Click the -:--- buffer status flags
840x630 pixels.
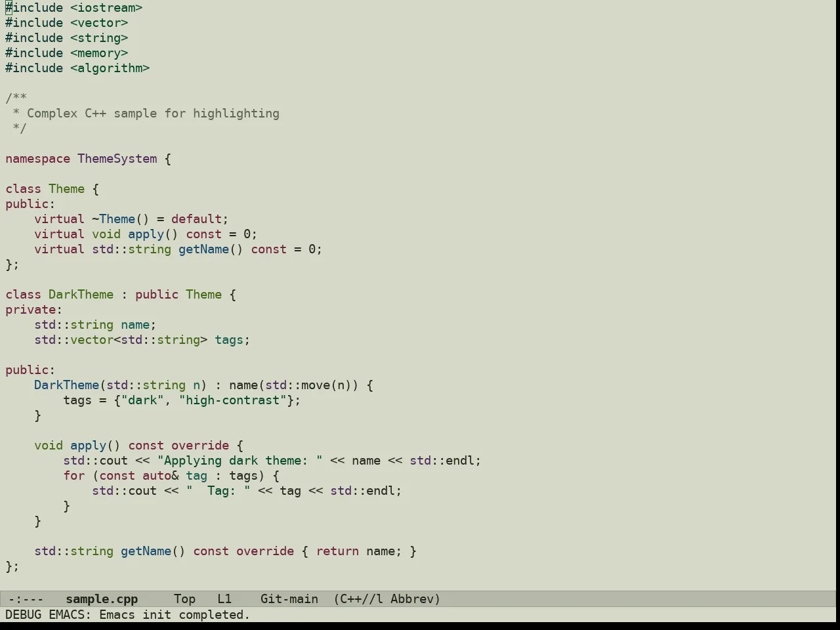click(26, 599)
